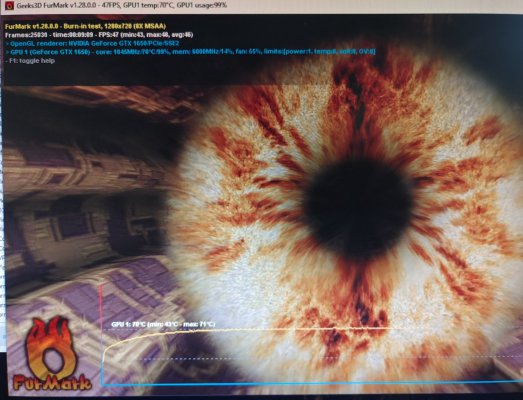Click the 'OpenGL renderer: NVIDIA GeForce GTX 1650' line

click(92, 43)
